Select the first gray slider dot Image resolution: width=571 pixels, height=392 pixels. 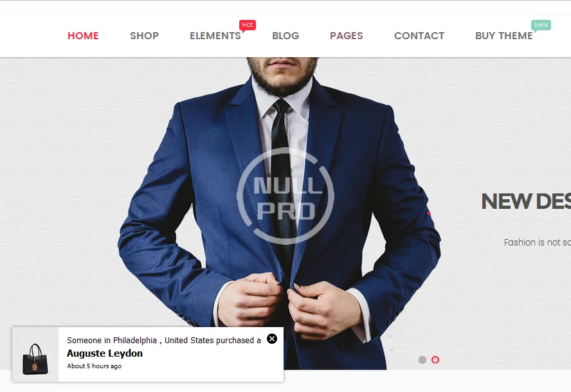coord(422,360)
